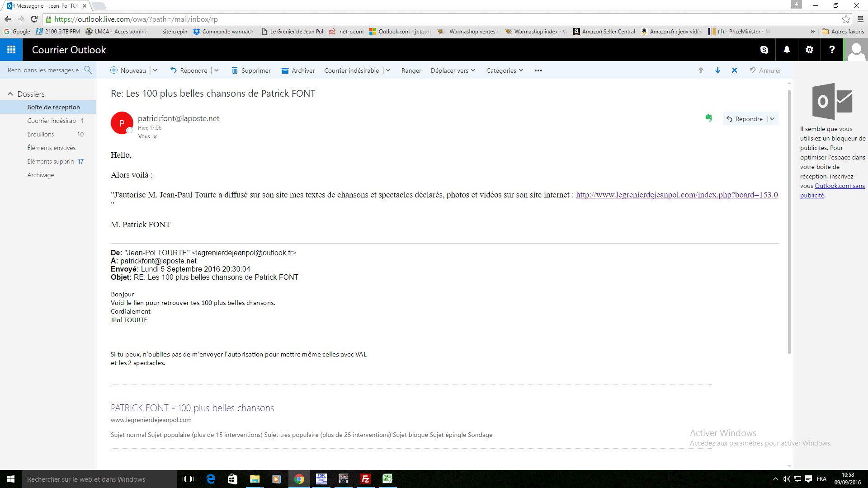Screen dimensions: 868x488
Task: Delete message with Supprimer
Action: 251,70
